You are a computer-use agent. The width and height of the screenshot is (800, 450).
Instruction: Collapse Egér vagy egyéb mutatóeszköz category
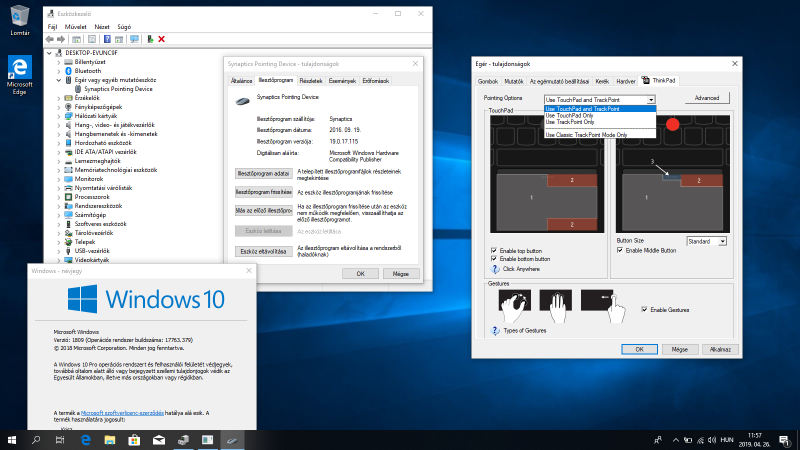(x=59, y=80)
